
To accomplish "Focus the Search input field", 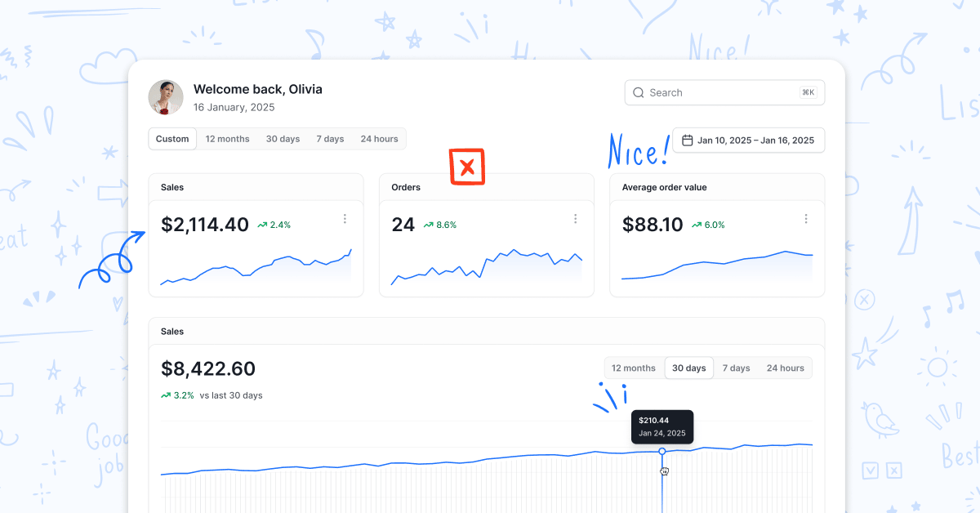I will [x=724, y=92].
